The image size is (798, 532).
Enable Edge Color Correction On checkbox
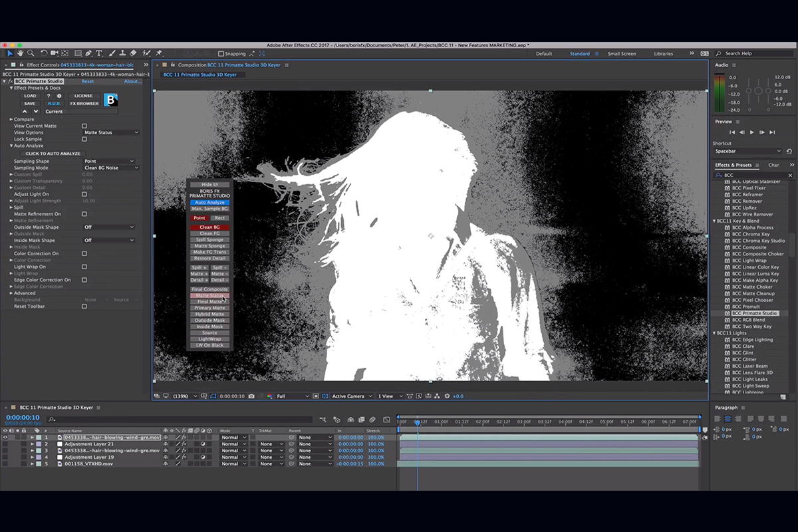pyautogui.click(x=84, y=280)
